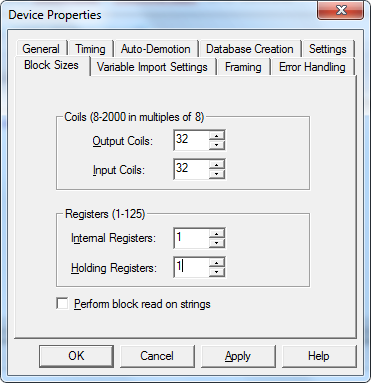Click inside the Output Coils field
The width and height of the screenshot is (371, 383).
coord(192,140)
